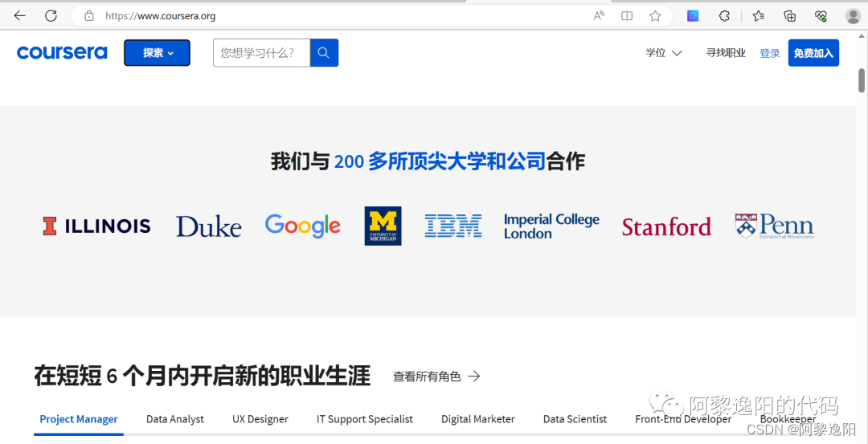Select the Front-End Developer tab
868x444 pixels.
[683, 419]
